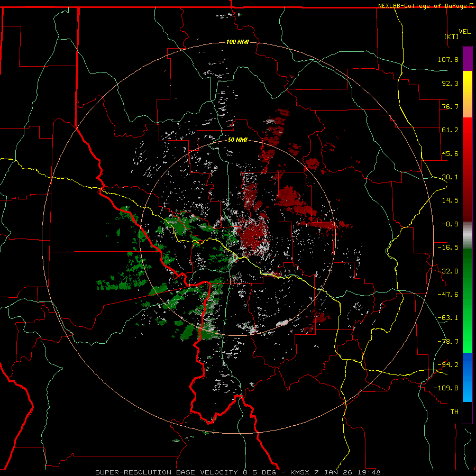Select the -32.0 velocity scale value
Screen dimensions: 476x476
pyautogui.click(x=448, y=271)
